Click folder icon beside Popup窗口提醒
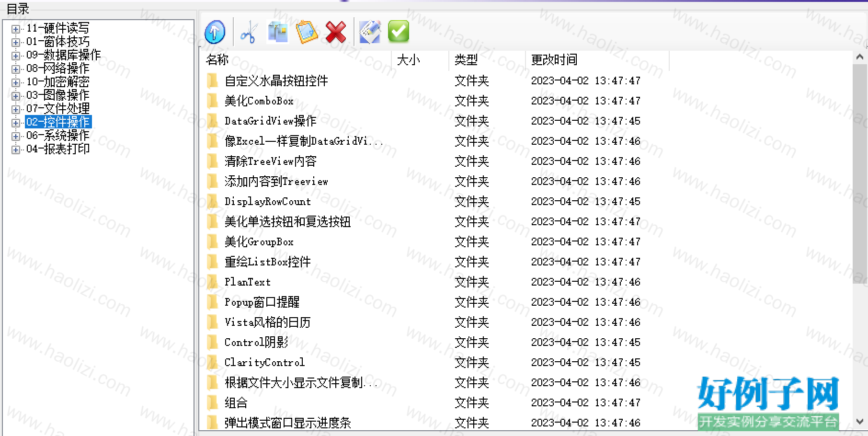Viewport: 868px width, 436px height. [x=212, y=302]
